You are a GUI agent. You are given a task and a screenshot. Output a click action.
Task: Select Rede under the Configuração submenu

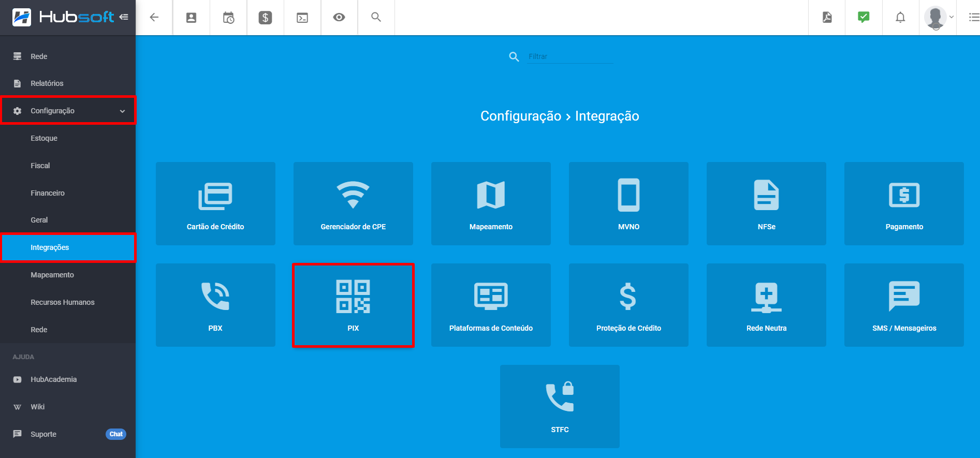68,330
